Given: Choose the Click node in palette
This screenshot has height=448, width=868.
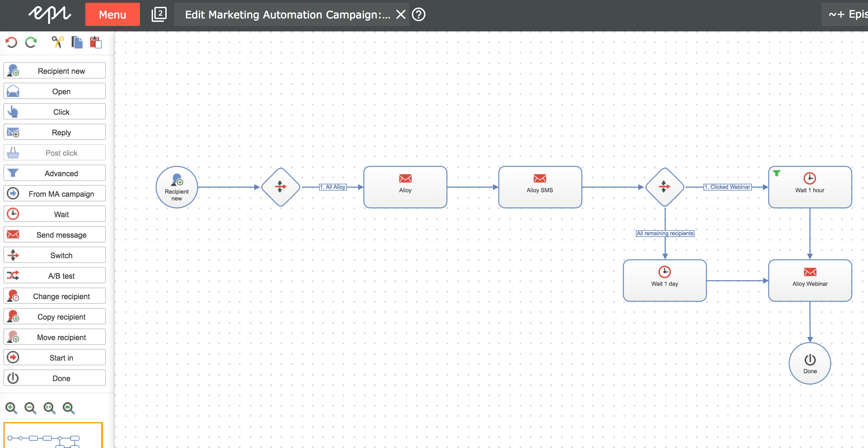Looking at the screenshot, I should click(55, 112).
